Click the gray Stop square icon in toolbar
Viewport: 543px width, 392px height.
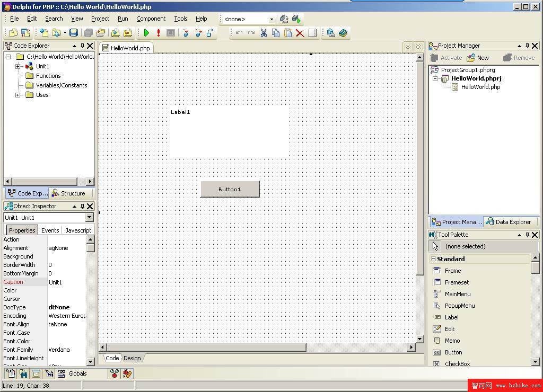tap(171, 33)
